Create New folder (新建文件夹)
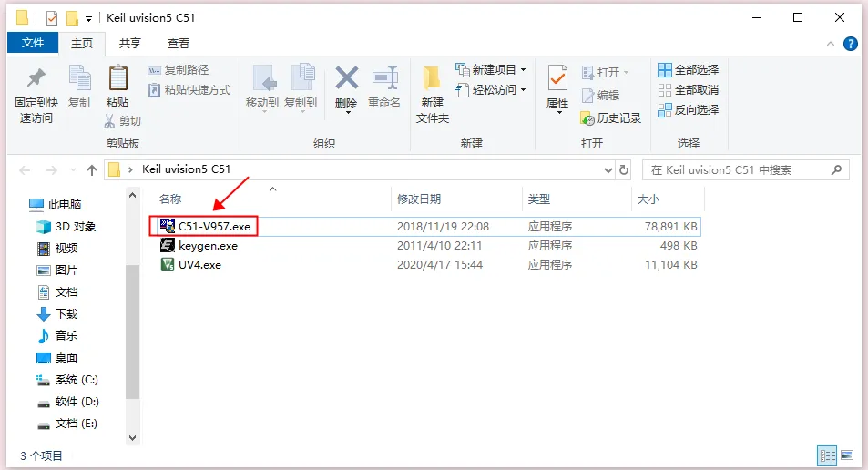 [x=433, y=95]
